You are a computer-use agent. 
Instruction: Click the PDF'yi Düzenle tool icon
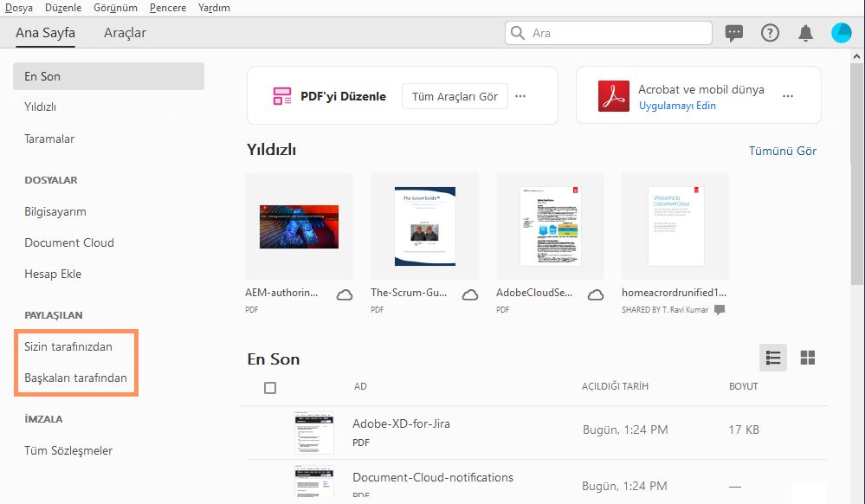click(282, 96)
